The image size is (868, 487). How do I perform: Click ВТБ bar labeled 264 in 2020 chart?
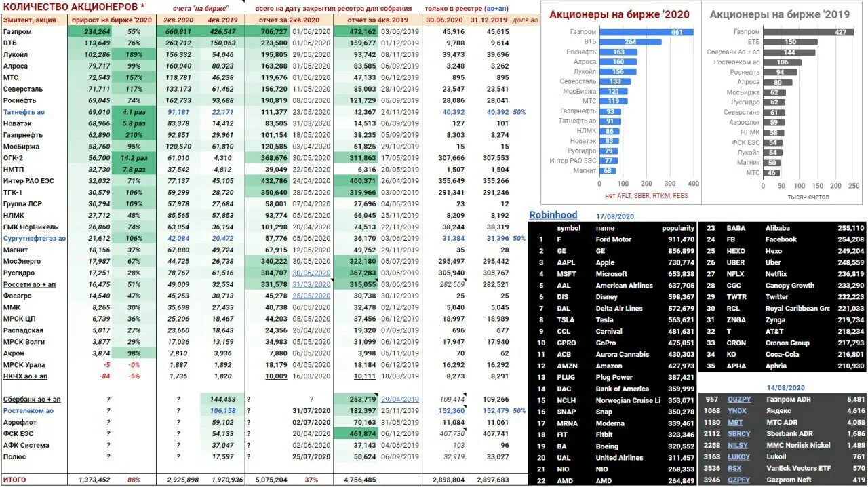[631, 42]
